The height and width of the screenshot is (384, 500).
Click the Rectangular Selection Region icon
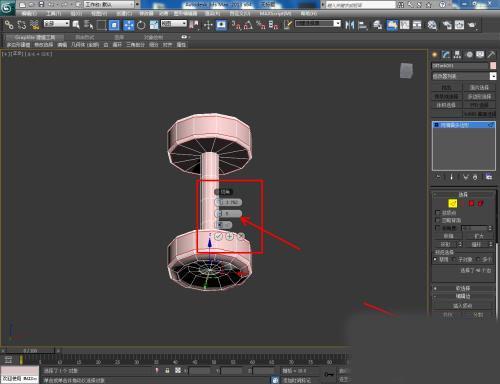pos(101,25)
